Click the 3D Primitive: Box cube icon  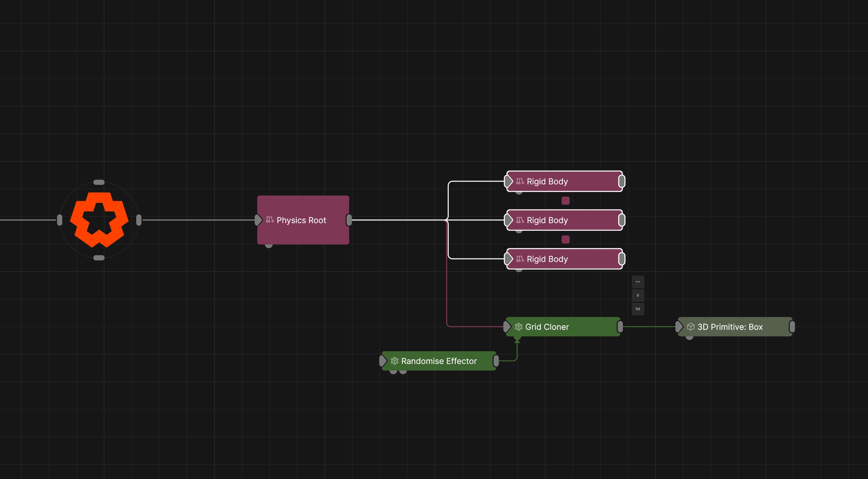691,327
